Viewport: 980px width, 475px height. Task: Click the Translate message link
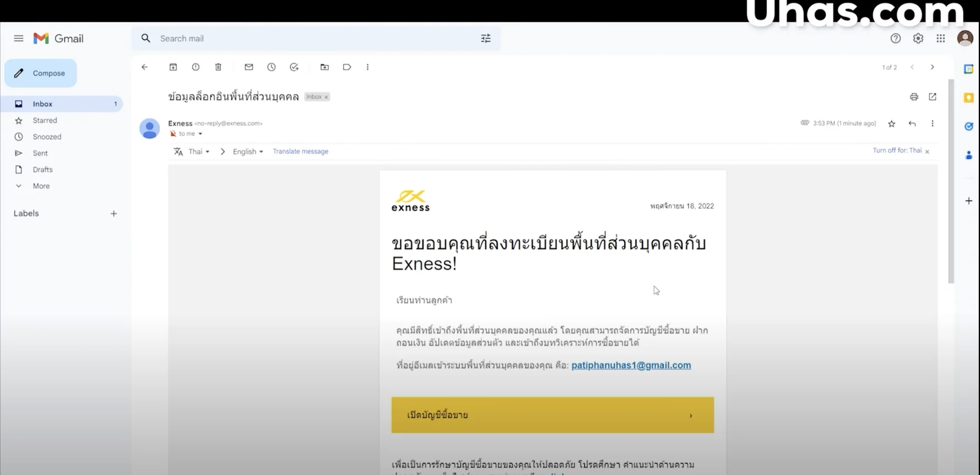click(x=301, y=152)
